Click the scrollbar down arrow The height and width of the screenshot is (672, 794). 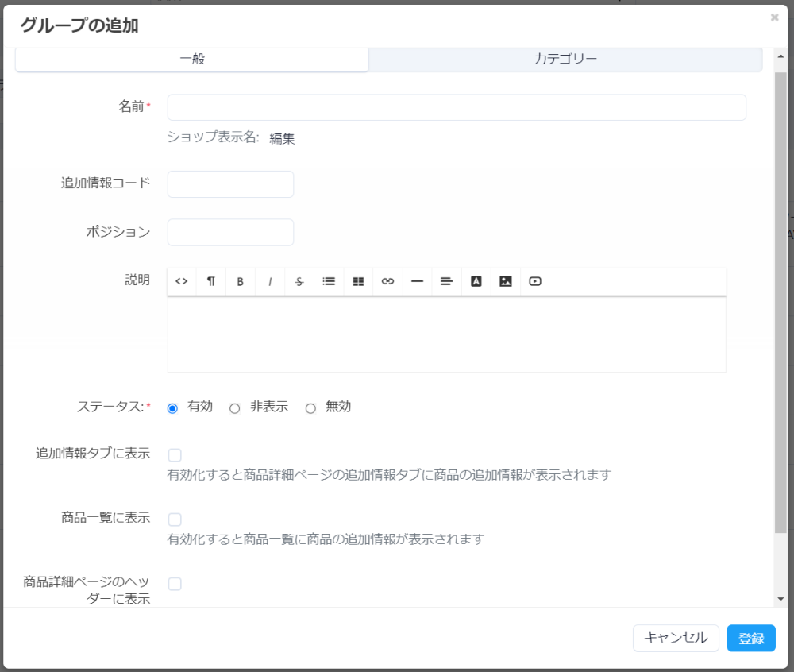point(781,599)
